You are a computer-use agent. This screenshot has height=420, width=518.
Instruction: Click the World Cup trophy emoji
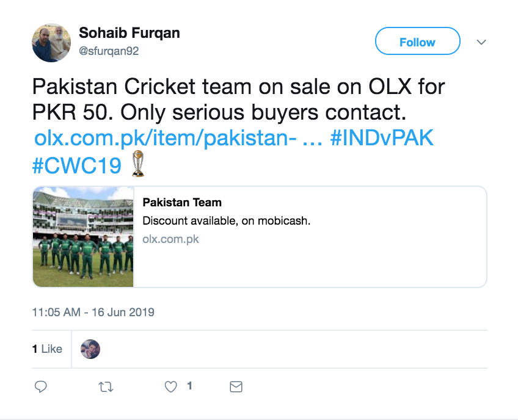(x=139, y=164)
